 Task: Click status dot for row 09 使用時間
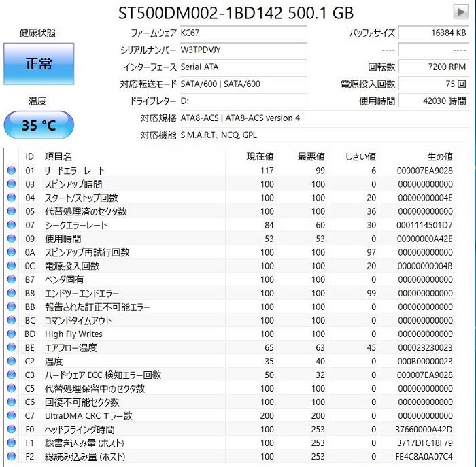tap(12, 239)
